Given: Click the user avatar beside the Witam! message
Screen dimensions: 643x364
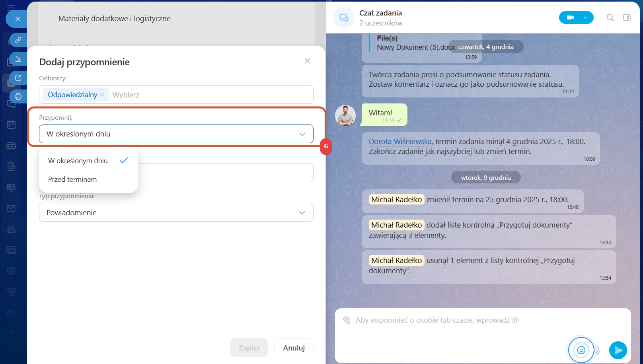Looking at the screenshot, I should (345, 115).
